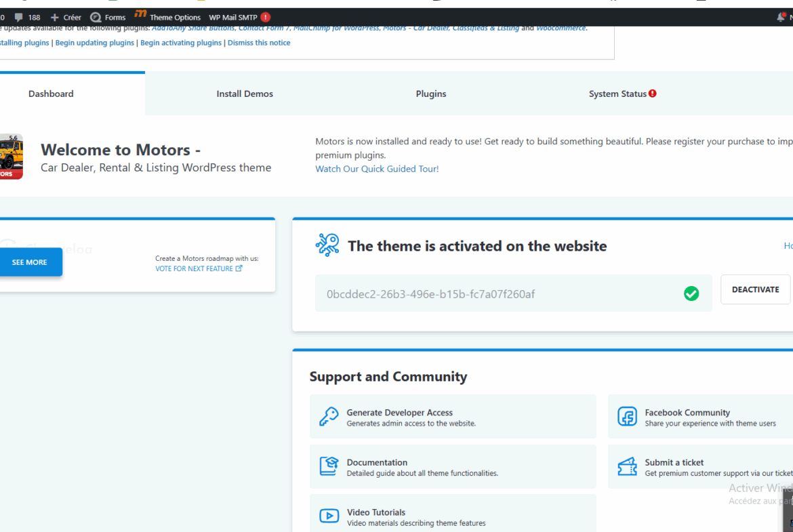Click the Documentation graduation cap icon
The image size is (793, 532).
[x=329, y=466]
